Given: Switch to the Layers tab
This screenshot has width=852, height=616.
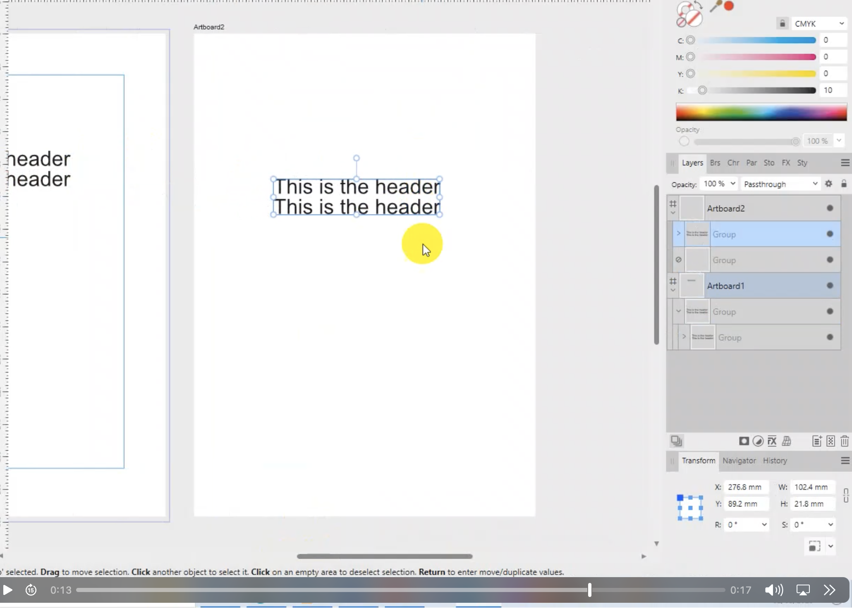Looking at the screenshot, I should pos(692,163).
